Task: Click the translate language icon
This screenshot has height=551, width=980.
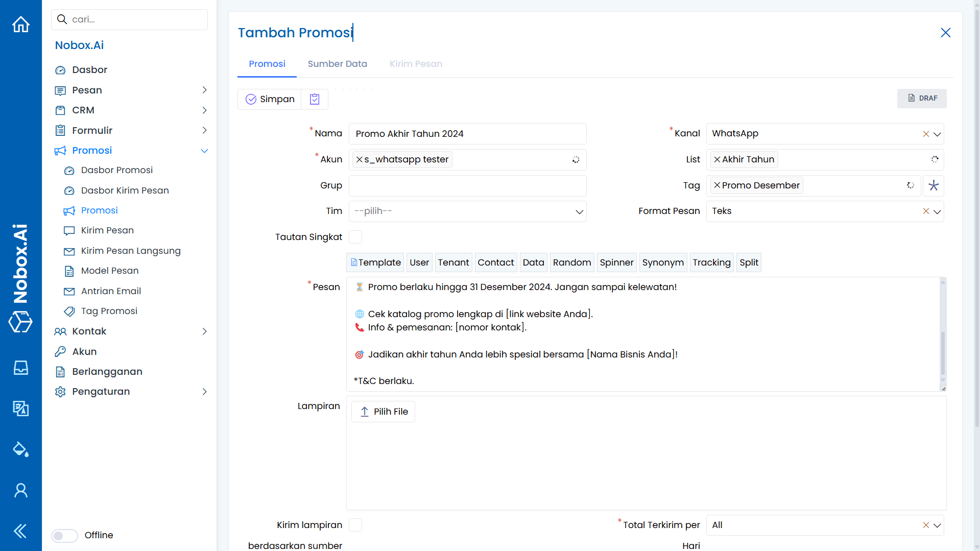Action: [x=21, y=408]
